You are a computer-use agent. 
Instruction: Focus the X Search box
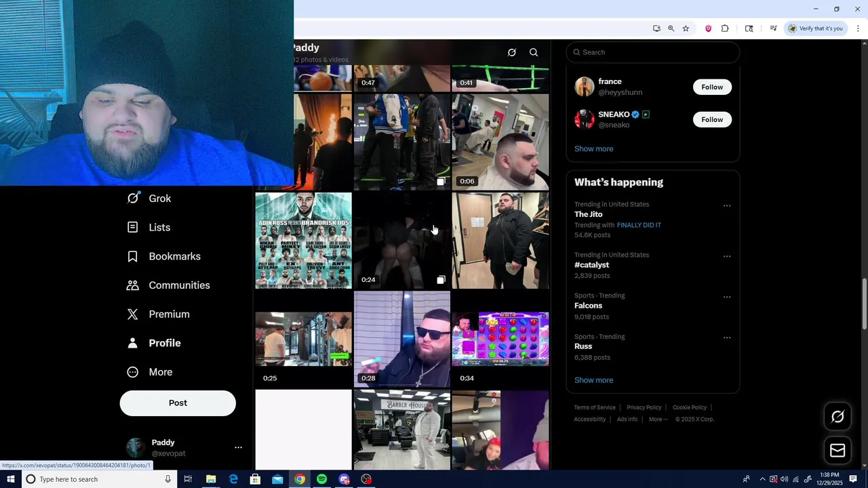(x=653, y=52)
